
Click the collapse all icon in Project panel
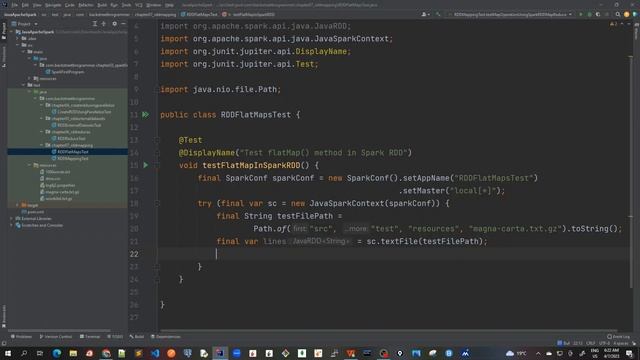click(104, 24)
